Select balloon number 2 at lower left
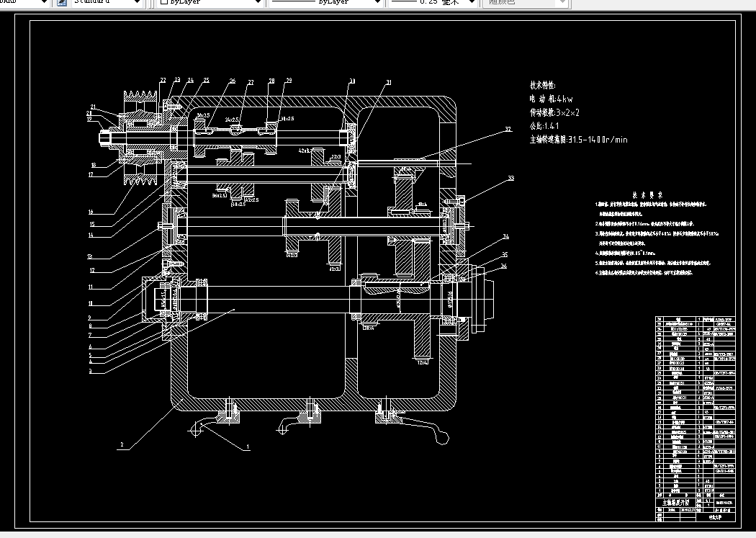756x538 pixels. click(x=122, y=444)
